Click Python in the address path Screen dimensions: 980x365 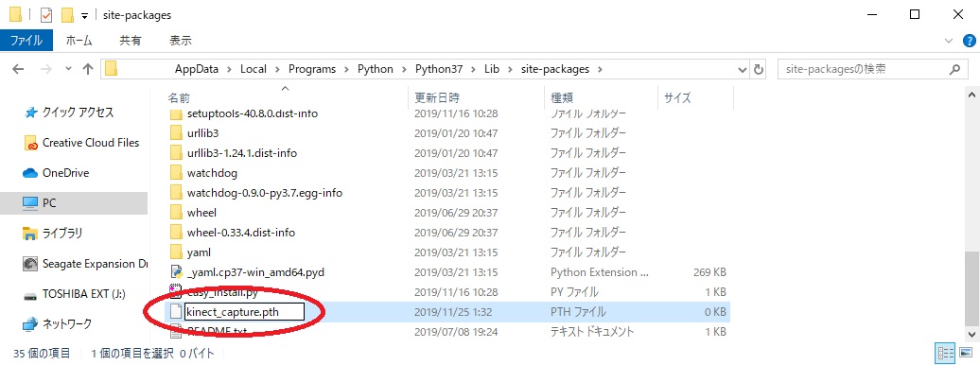[x=375, y=69]
